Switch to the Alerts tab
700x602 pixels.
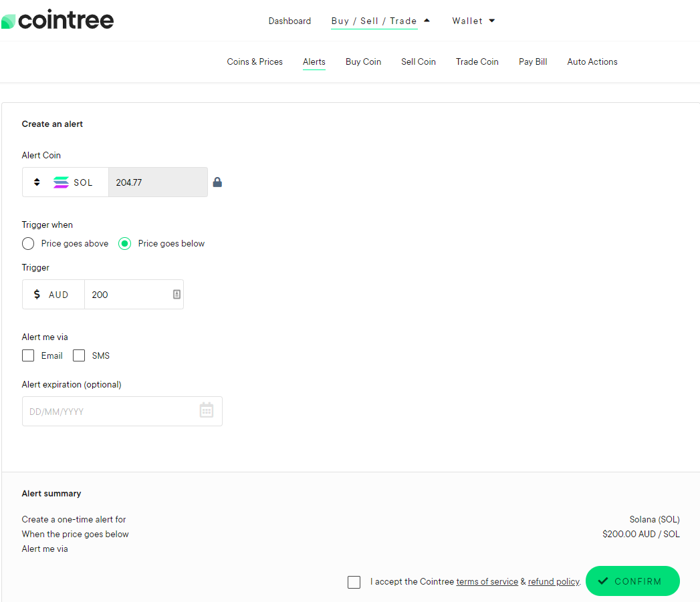click(314, 61)
